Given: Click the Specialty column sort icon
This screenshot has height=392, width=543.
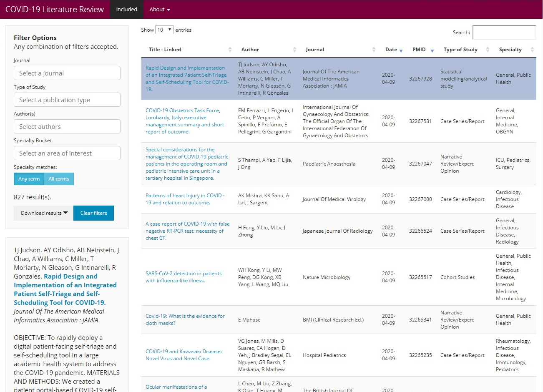Looking at the screenshot, I should click(x=533, y=49).
